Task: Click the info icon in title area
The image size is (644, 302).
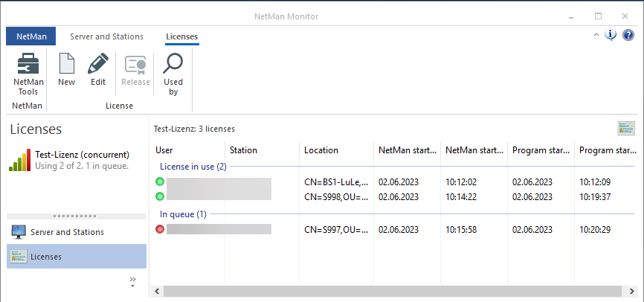Action: (611, 35)
